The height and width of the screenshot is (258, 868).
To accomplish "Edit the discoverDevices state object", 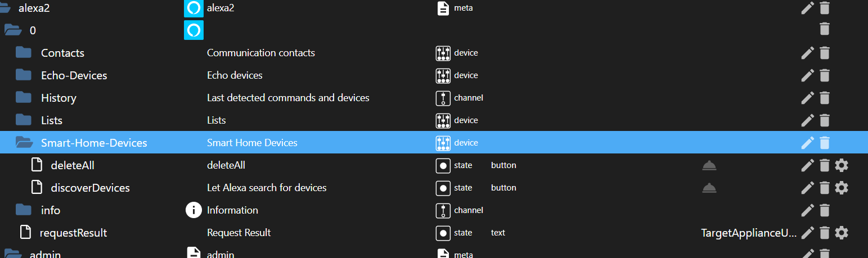I will (x=807, y=188).
